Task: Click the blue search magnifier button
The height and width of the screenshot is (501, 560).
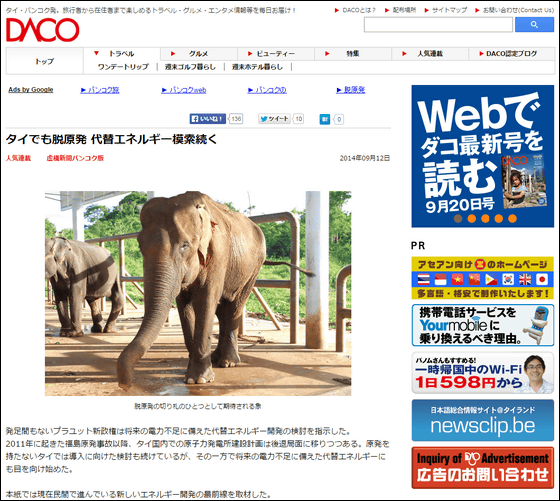Action: coord(534,25)
